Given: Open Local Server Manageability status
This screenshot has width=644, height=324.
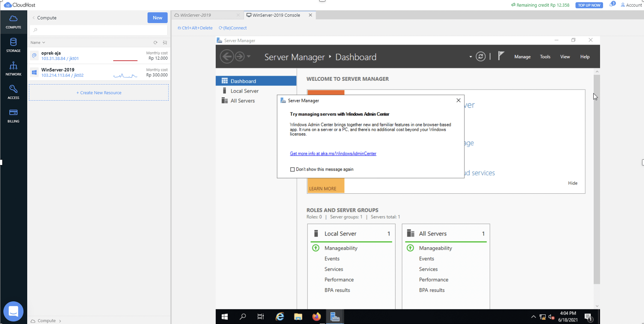Looking at the screenshot, I should tap(341, 248).
